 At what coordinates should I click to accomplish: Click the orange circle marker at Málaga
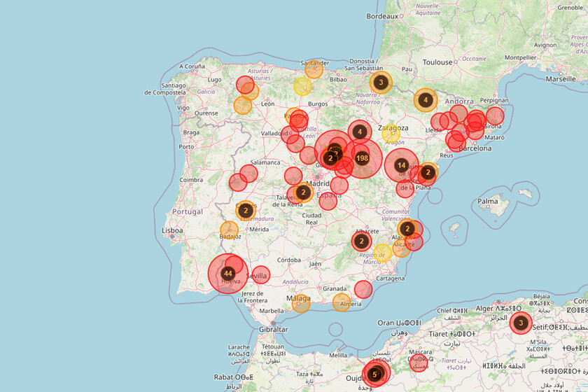click(x=301, y=304)
